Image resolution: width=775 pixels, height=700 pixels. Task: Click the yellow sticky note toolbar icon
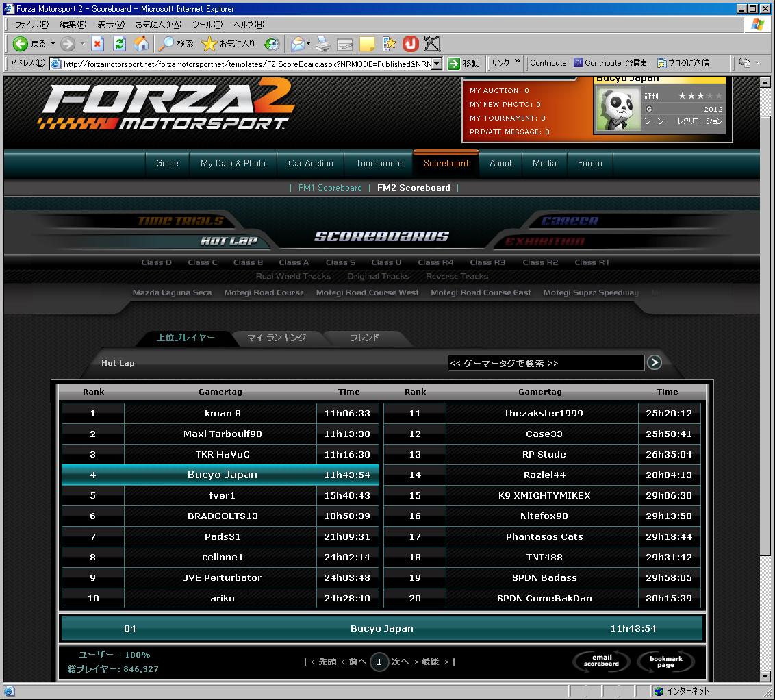click(367, 44)
